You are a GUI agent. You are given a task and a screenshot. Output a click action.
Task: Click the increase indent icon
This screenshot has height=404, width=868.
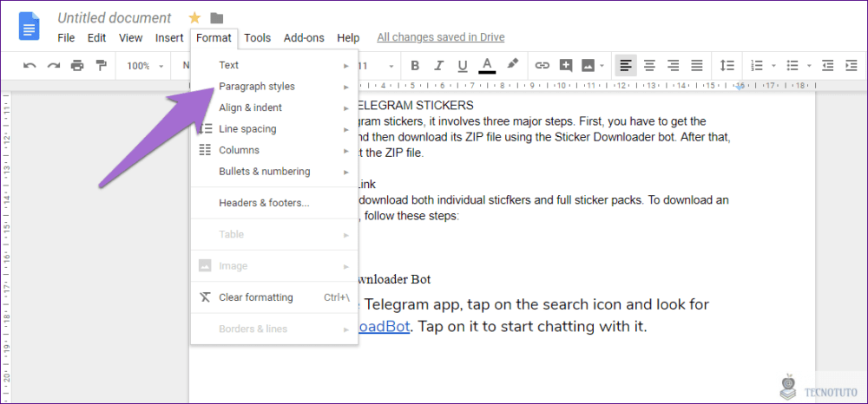tap(852, 66)
